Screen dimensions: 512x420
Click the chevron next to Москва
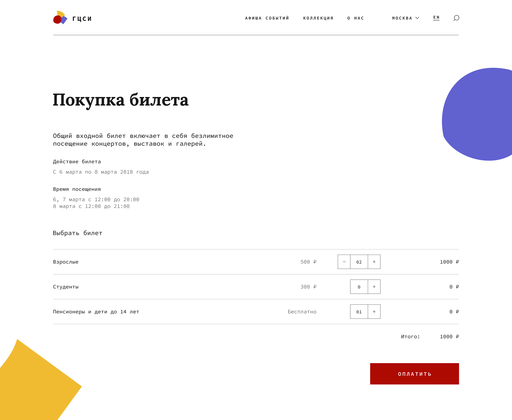417,18
